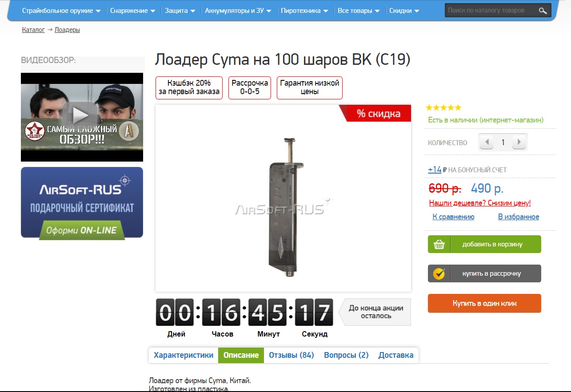
Task: Click Нашли дешевле? Снизим цену! link
Action: pos(480,203)
